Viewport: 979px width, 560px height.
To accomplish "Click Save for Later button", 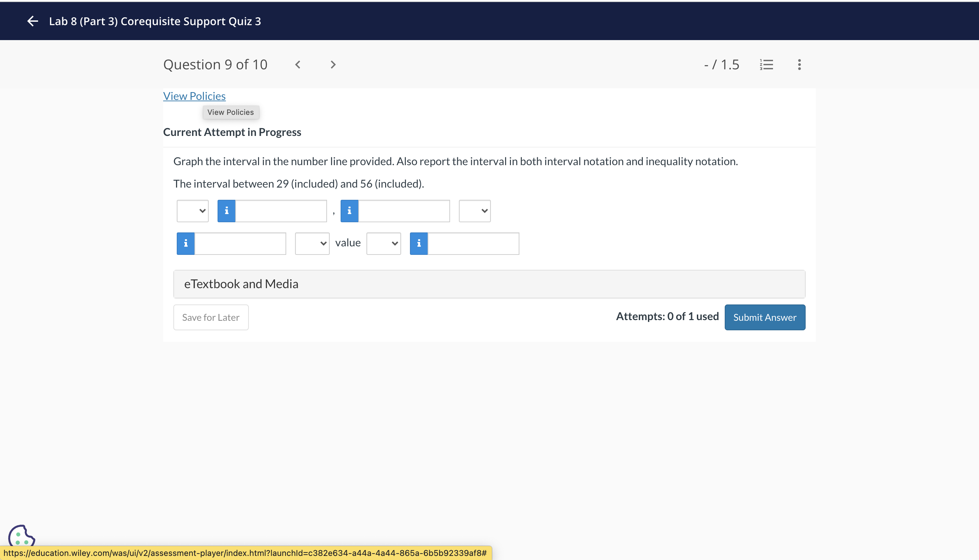I will [211, 317].
